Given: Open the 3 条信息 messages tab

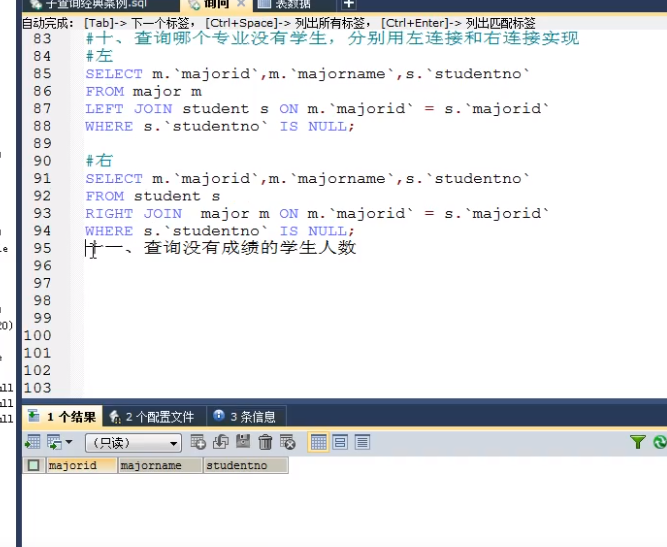Looking at the screenshot, I should click(246, 416).
